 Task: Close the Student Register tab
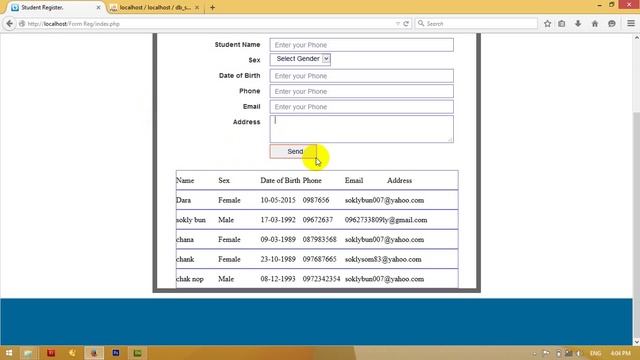98,7
